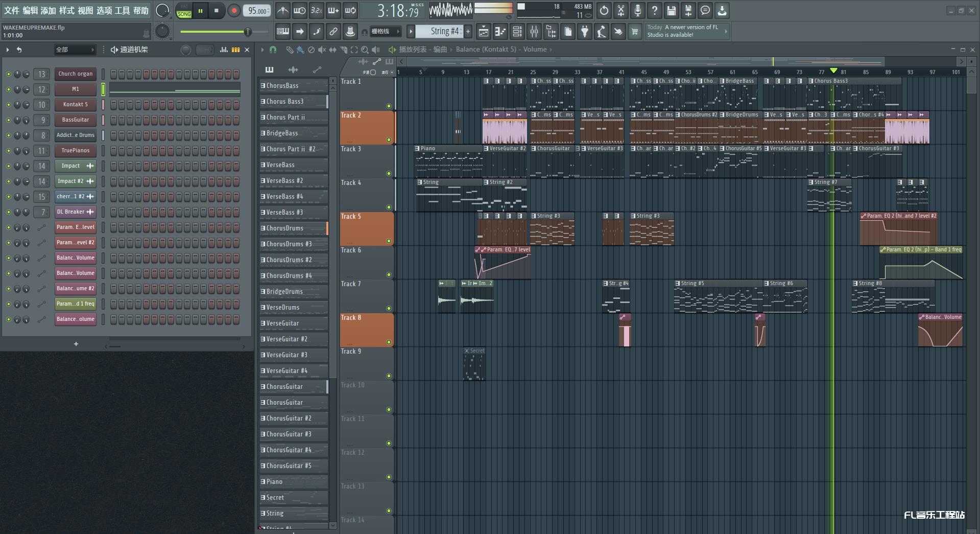Click the Impact #2 channel button
The width and height of the screenshot is (980, 534).
coord(76,181)
